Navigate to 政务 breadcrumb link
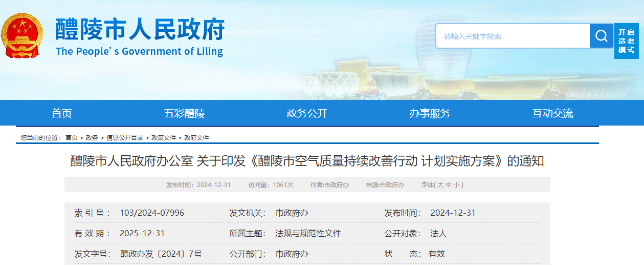 92,138
